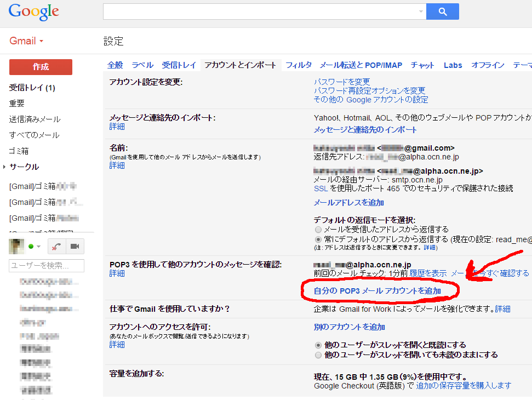Click the red 作成 compose button
532x400 pixels.
pyautogui.click(x=41, y=67)
